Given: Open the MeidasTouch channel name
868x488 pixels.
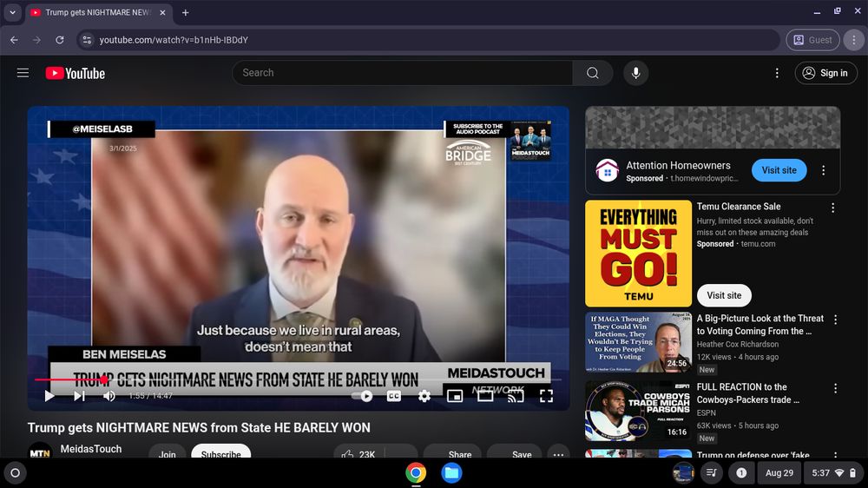Looking at the screenshot, I should point(91,449).
